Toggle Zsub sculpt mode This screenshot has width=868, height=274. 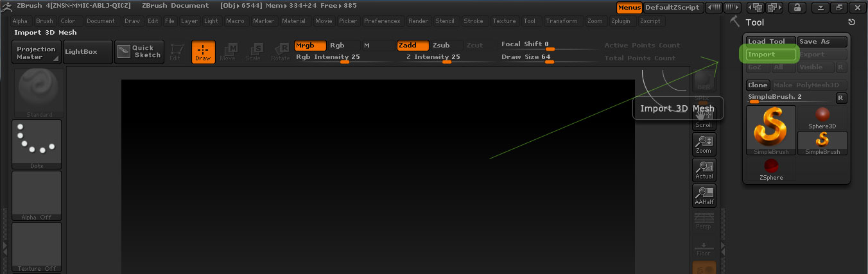tap(447, 46)
